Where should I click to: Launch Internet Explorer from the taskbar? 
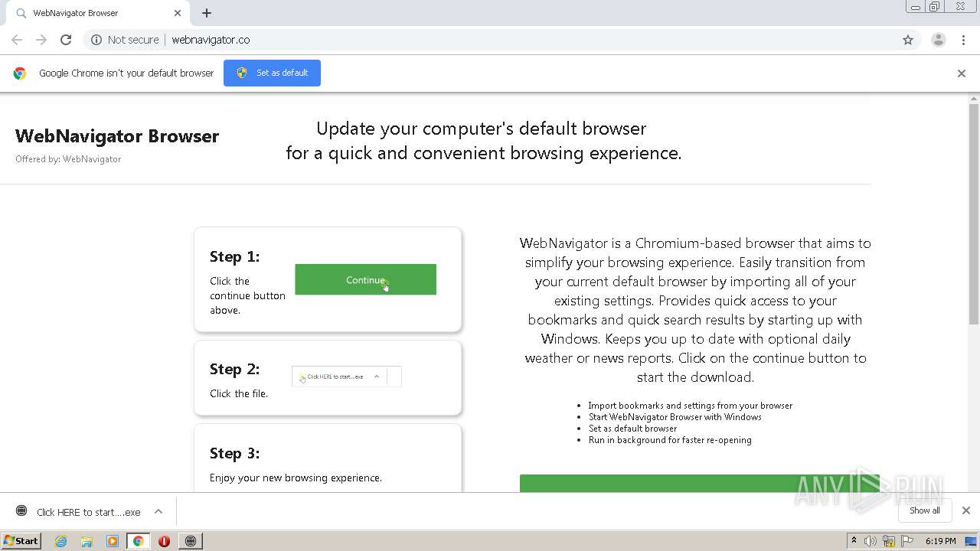(61, 541)
